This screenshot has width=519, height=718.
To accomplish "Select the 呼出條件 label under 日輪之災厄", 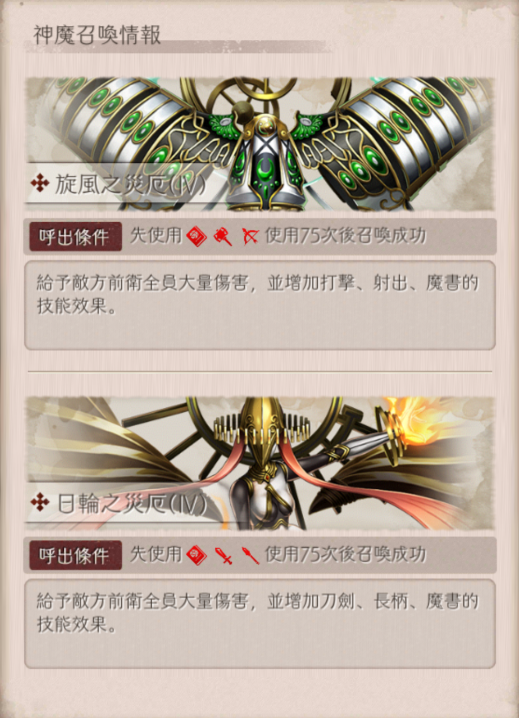I will (76, 555).
